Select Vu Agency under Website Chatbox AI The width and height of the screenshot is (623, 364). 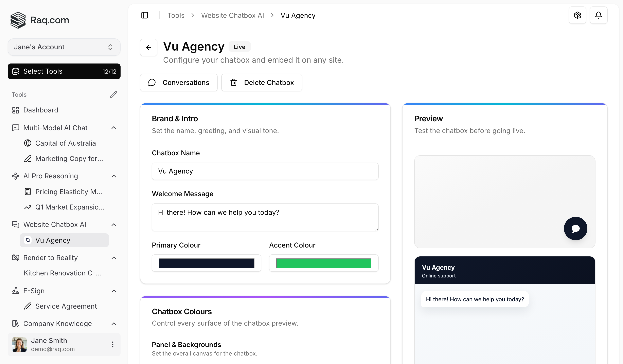[53, 240]
